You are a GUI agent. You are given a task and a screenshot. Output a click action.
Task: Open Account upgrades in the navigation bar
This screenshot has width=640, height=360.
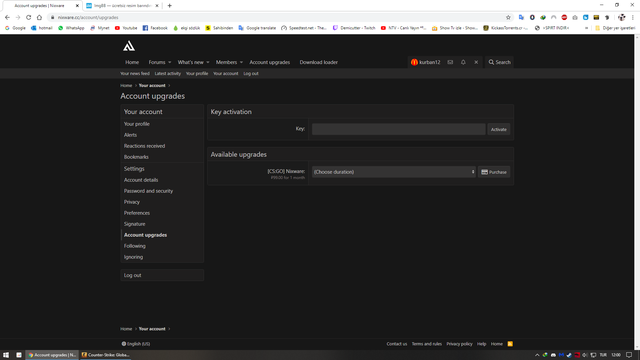(x=269, y=62)
